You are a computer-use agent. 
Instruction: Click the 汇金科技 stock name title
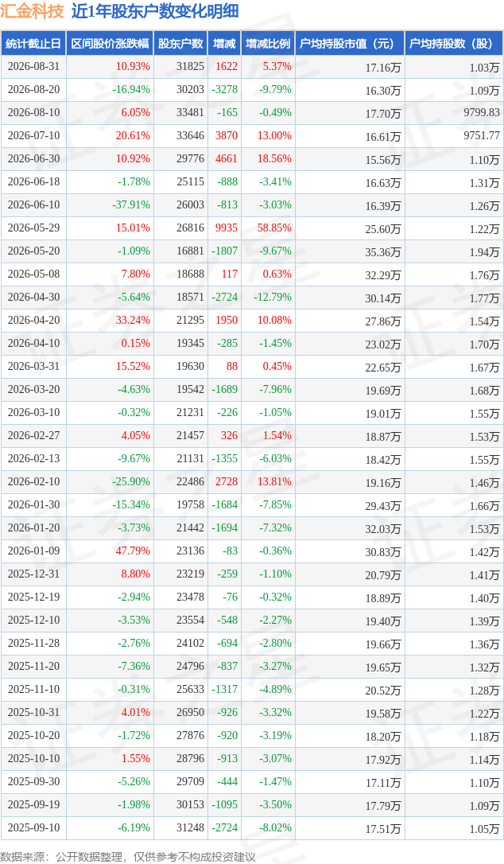click(x=33, y=11)
